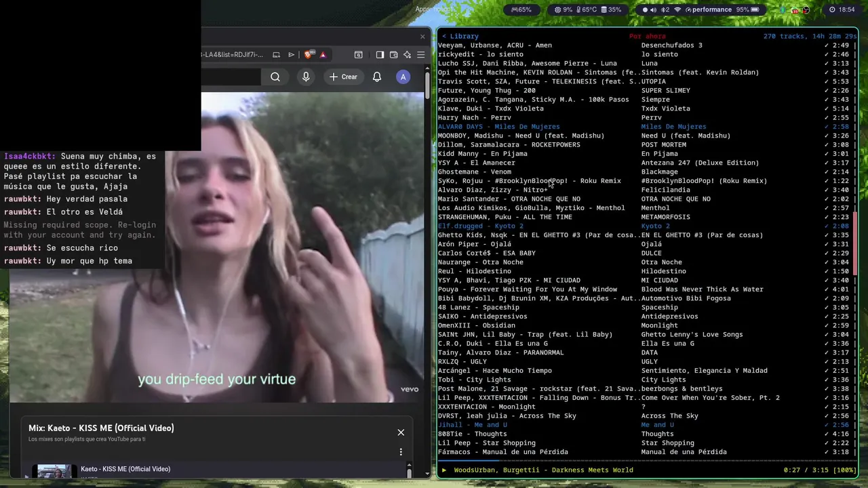Click install-app icon in Brave address bar
Image resolution: width=868 pixels, height=488 pixels.
[276, 55]
